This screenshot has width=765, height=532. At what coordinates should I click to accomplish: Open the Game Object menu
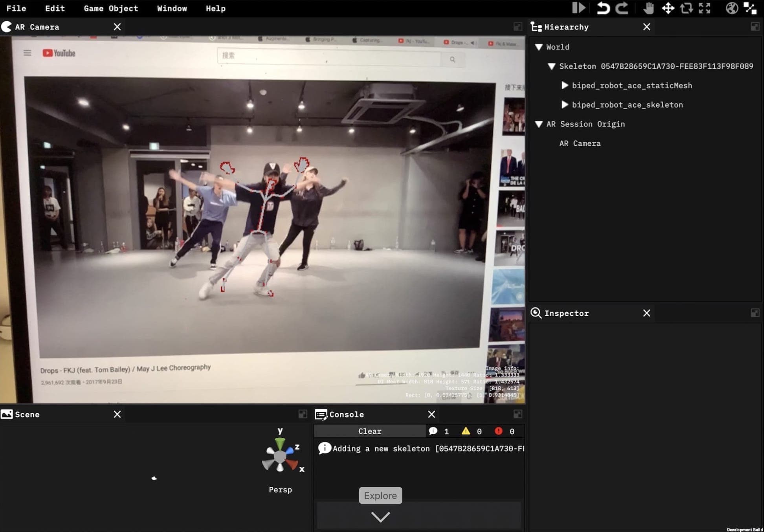click(111, 8)
